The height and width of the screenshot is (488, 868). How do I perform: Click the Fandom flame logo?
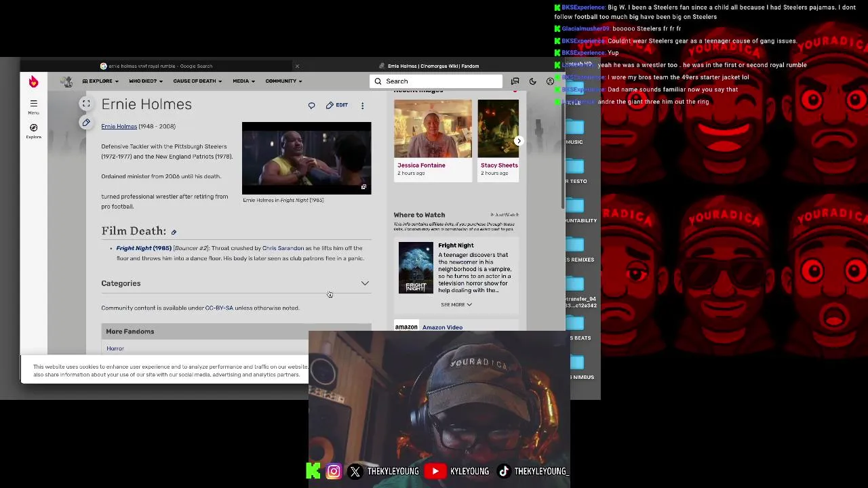(x=33, y=81)
